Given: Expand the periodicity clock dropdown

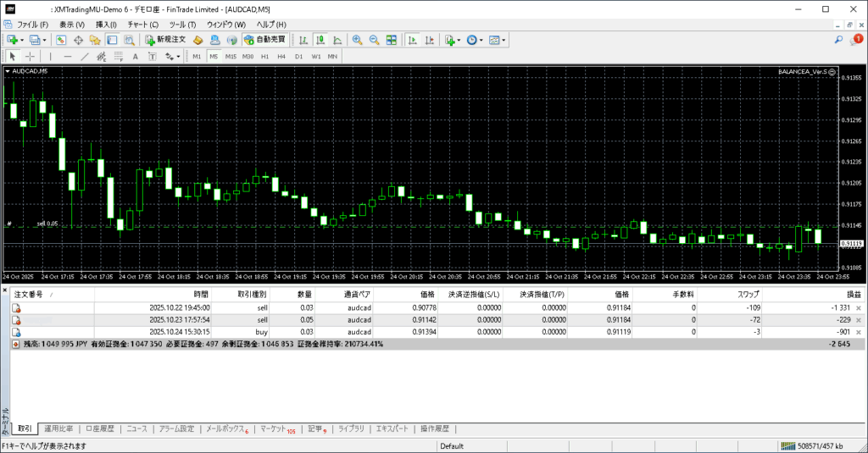Looking at the screenshot, I should [481, 40].
